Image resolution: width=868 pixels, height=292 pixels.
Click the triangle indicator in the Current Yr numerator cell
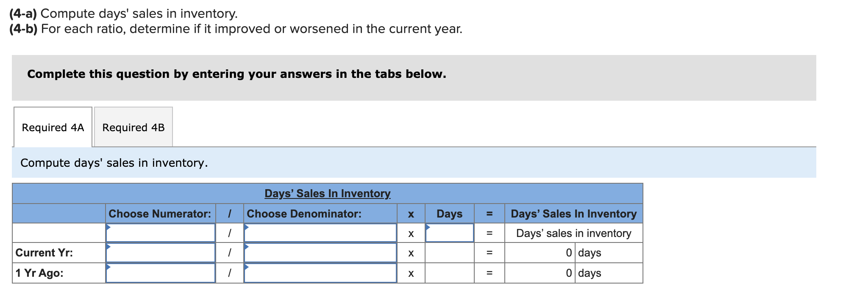tap(109, 248)
